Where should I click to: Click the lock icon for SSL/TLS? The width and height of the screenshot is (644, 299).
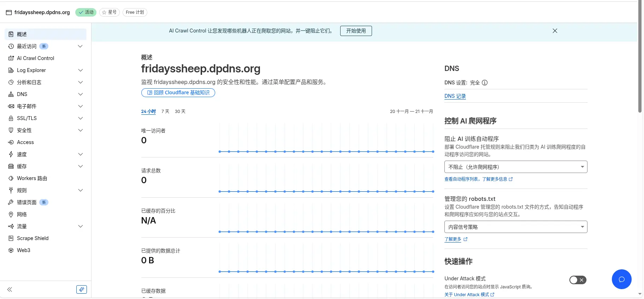[11, 118]
